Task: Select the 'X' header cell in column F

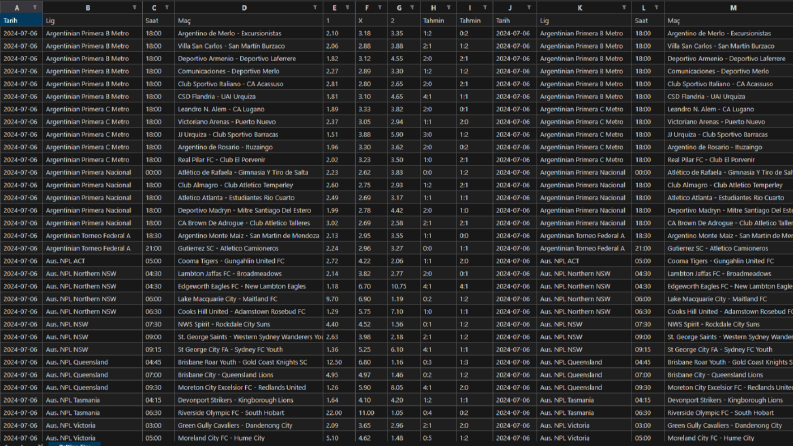Action: pos(372,21)
